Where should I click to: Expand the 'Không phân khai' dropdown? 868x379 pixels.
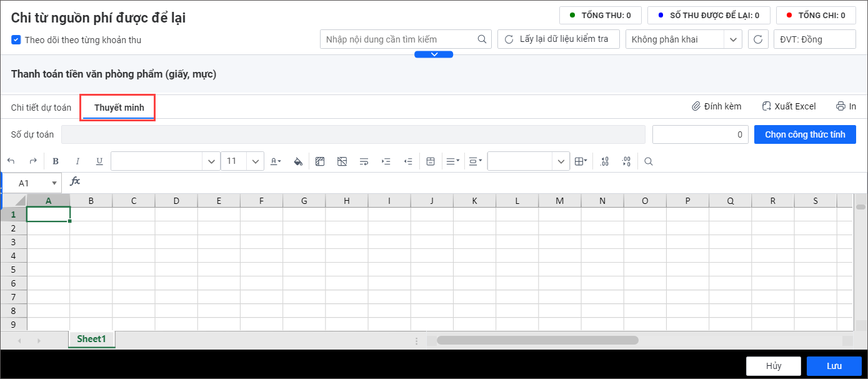point(732,39)
